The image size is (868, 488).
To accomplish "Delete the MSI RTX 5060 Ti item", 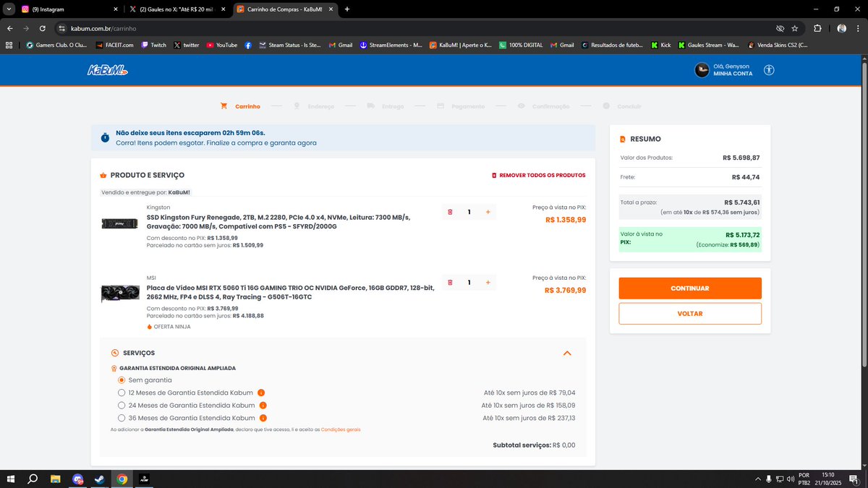I will pos(450,283).
